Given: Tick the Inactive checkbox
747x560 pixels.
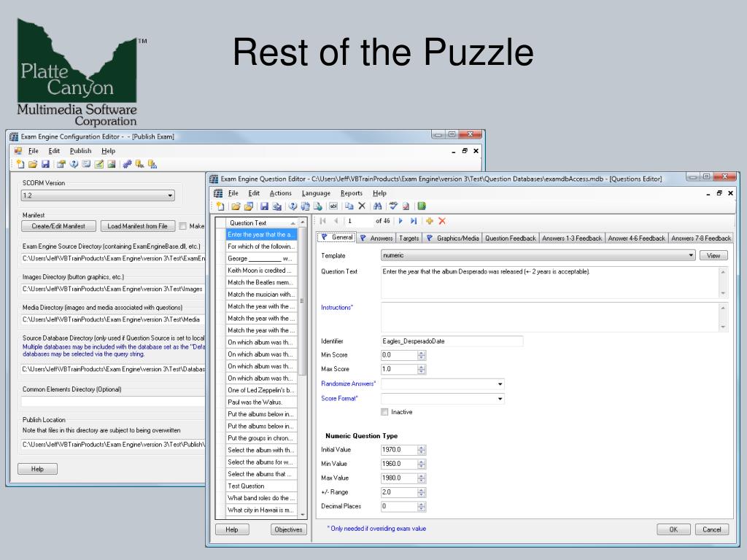Looking at the screenshot, I should 384,412.
